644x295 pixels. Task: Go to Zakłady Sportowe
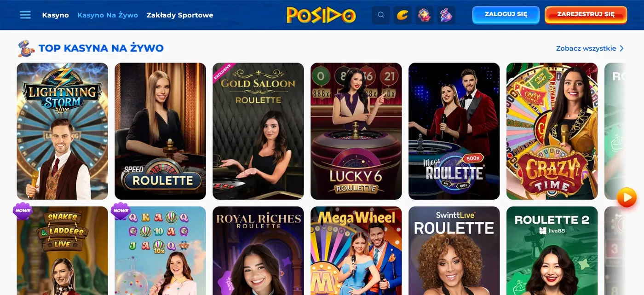point(180,15)
